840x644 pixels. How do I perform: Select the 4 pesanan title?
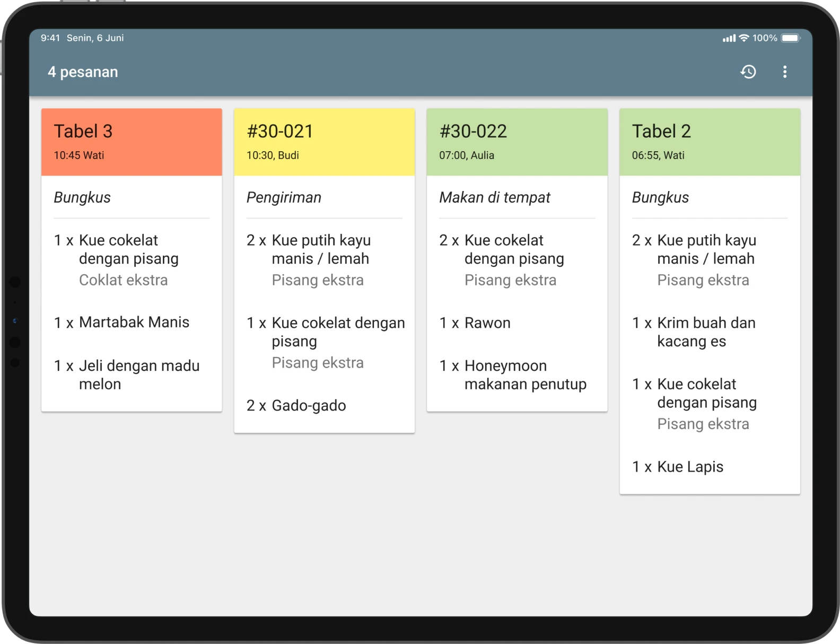click(x=83, y=72)
